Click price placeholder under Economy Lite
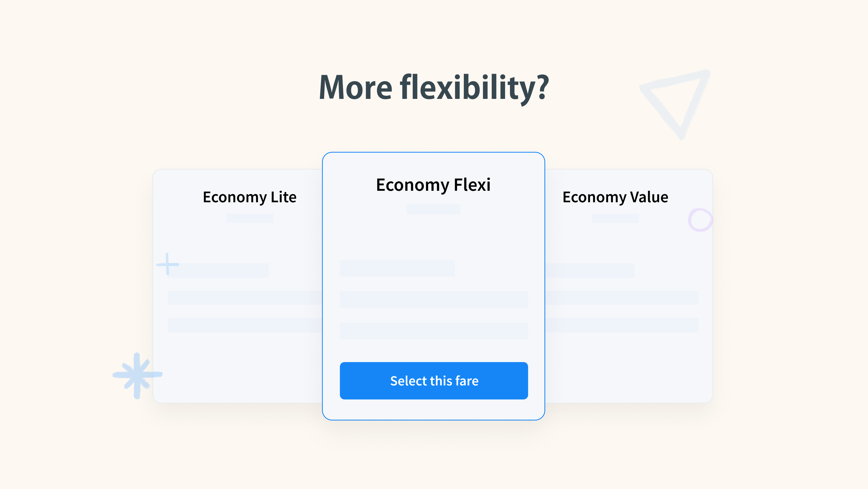Viewport: 868px width, 489px height. tap(250, 218)
